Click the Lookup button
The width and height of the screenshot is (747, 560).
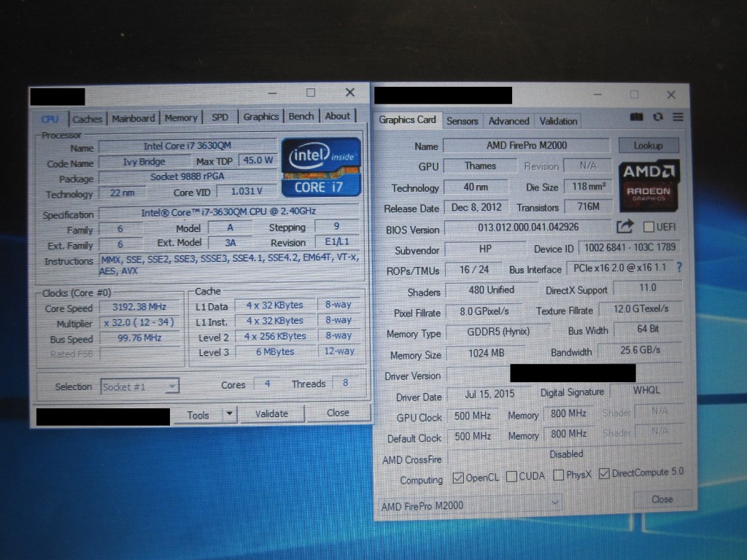click(x=649, y=145)
